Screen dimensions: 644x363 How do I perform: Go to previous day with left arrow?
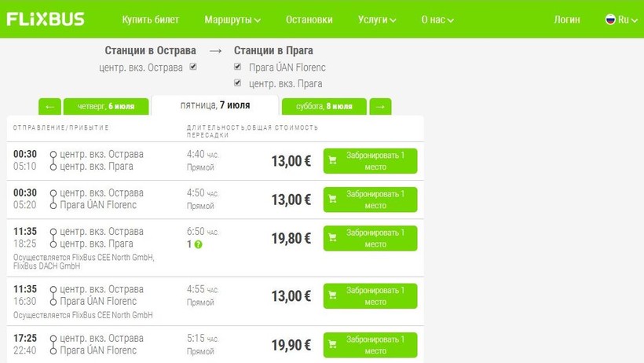coord(49,106)
